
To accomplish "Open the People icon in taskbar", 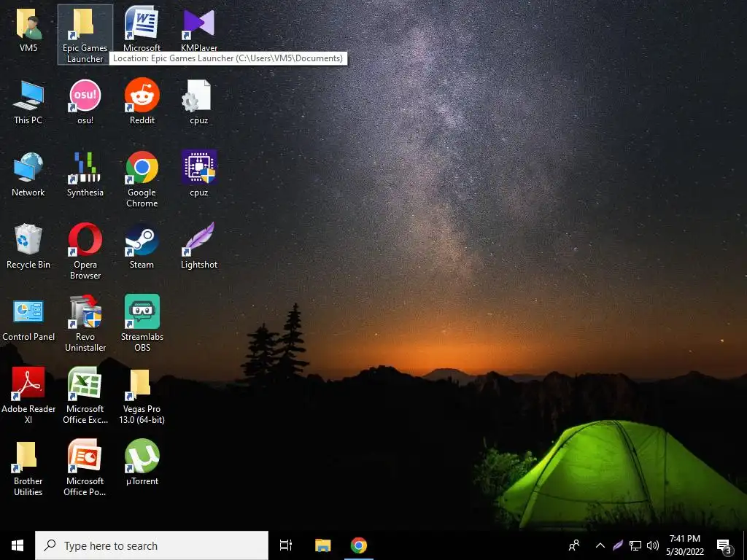I will [574, 545].
